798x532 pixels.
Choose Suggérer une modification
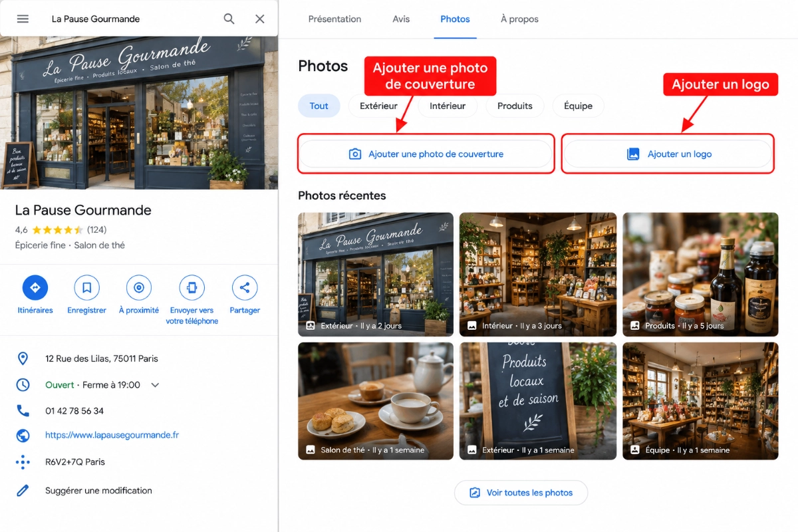98,490
